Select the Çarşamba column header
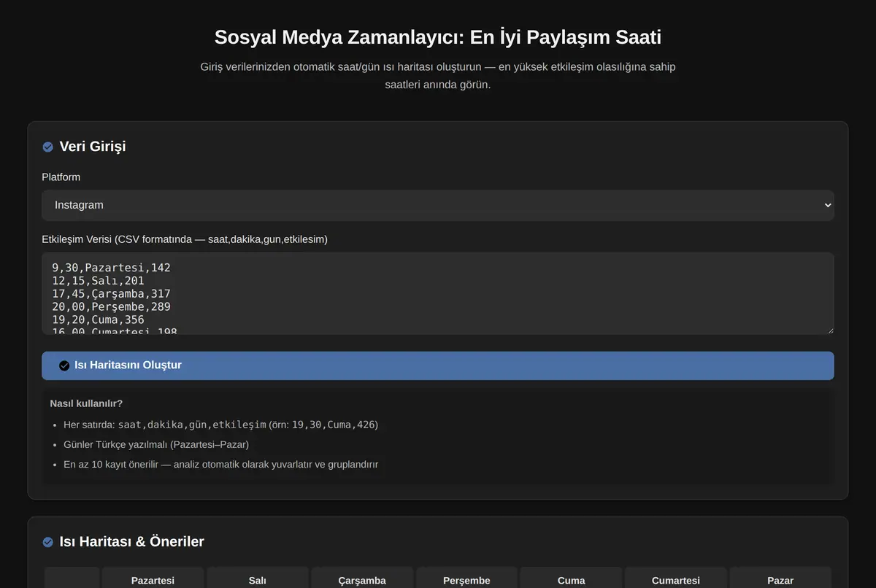Screen dimensions: 876x588 click(362, 581)
